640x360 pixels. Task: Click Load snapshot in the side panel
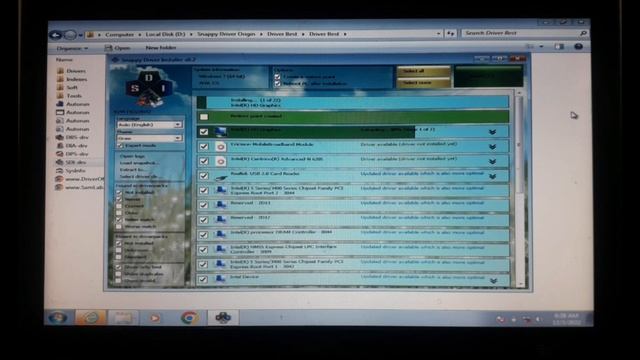point(139,163)
